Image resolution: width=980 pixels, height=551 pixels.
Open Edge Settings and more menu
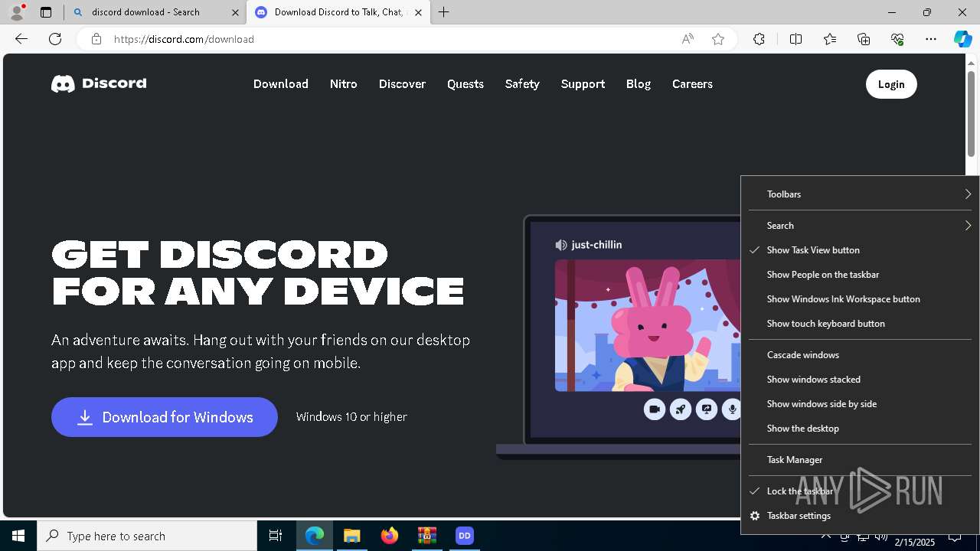(x=931, y=39)
